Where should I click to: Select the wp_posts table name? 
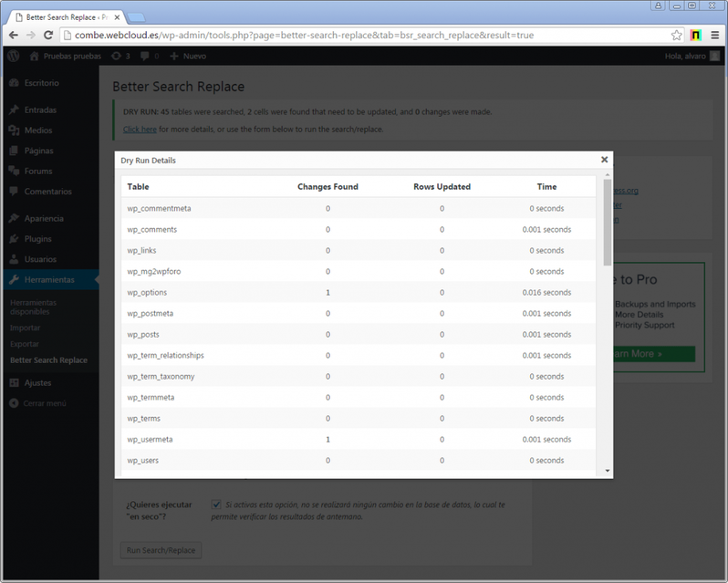143,335
